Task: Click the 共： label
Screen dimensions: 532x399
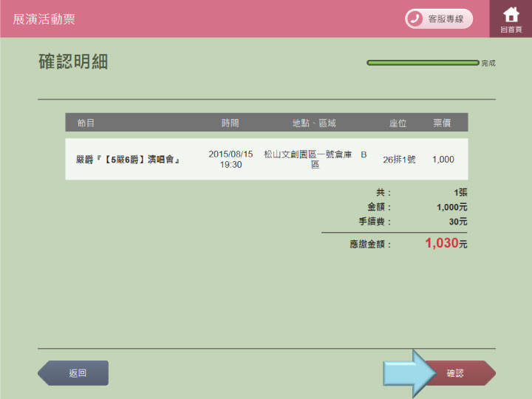Action: click(383, 192)
